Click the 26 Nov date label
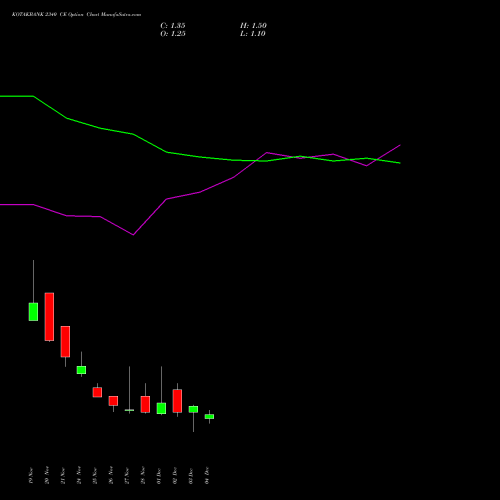500x500 pixels. [111, 475]
